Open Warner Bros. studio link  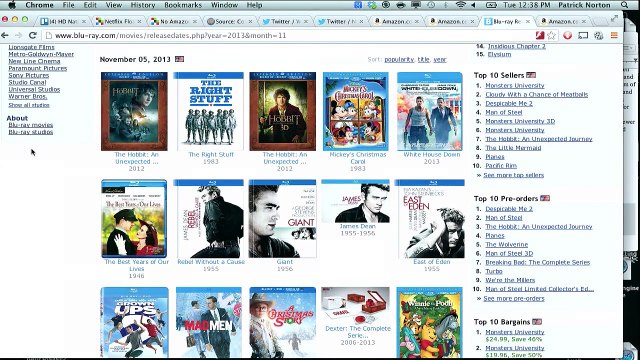[x=28, y=96]
